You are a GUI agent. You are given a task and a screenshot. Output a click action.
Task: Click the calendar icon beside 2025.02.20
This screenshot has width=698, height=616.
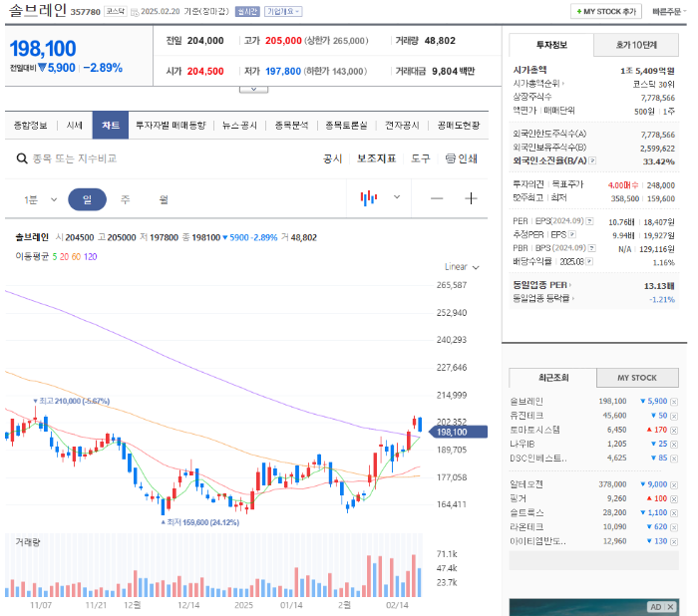(x=135, y=12)
